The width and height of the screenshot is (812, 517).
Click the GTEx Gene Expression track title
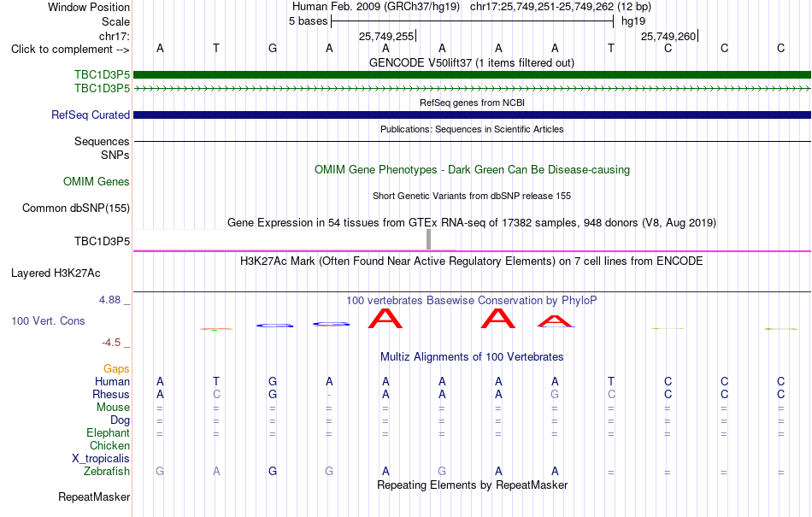coord(472,222)
